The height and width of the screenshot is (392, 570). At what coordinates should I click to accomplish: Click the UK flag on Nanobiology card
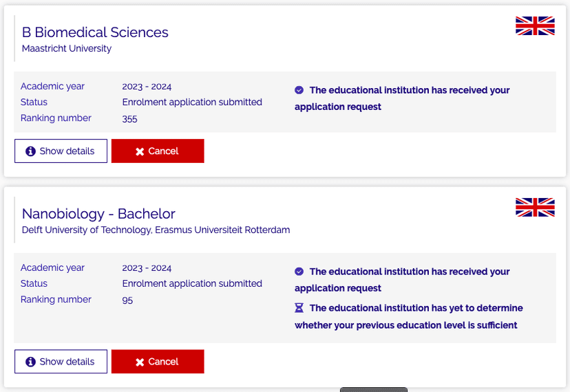tap(535, 208)
